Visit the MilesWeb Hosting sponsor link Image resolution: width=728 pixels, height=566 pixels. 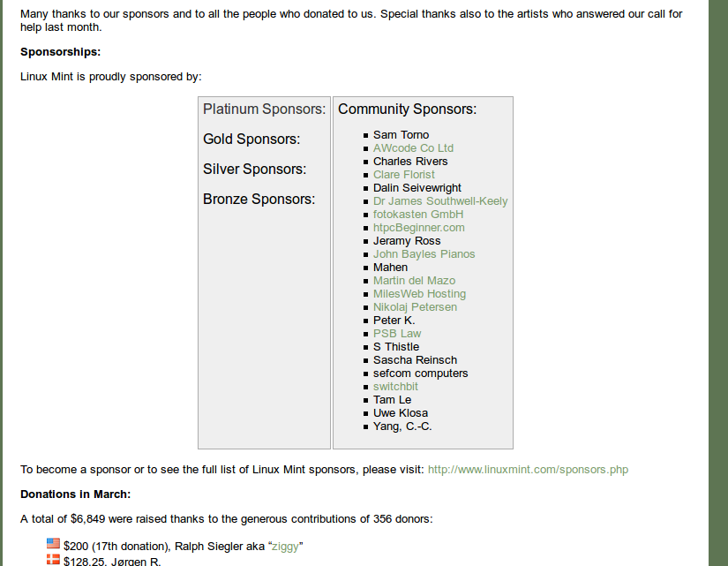[x=419, y=294]
